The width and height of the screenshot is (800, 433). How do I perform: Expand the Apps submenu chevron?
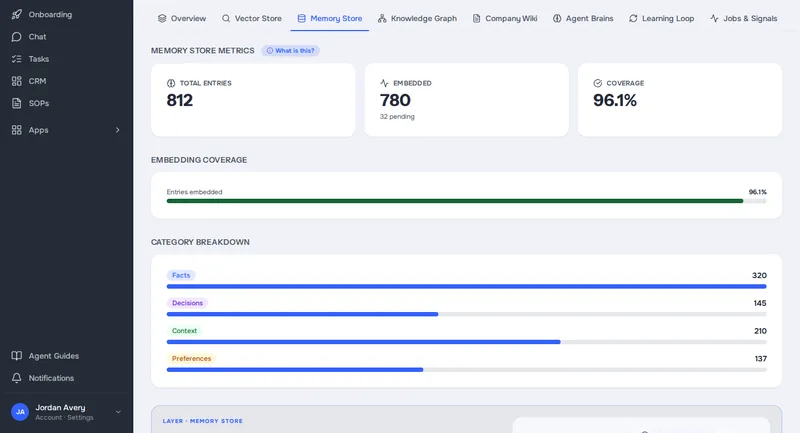tap(118, 130)
